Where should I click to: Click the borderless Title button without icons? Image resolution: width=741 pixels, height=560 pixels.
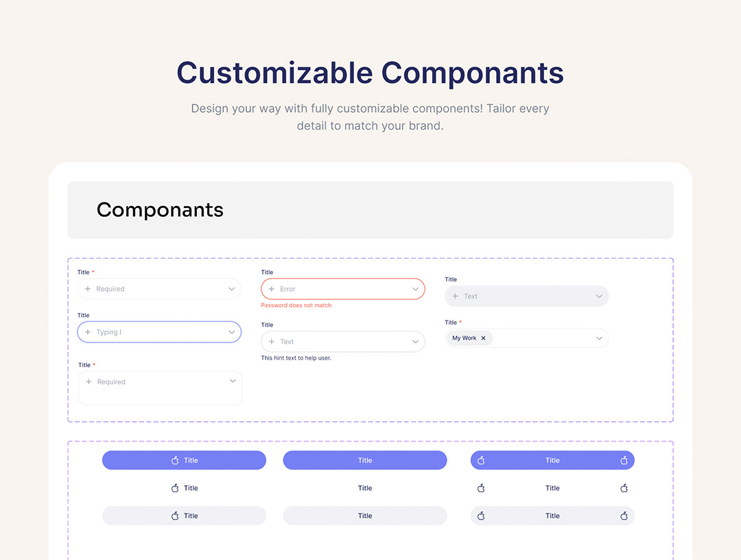pos(365,488)
